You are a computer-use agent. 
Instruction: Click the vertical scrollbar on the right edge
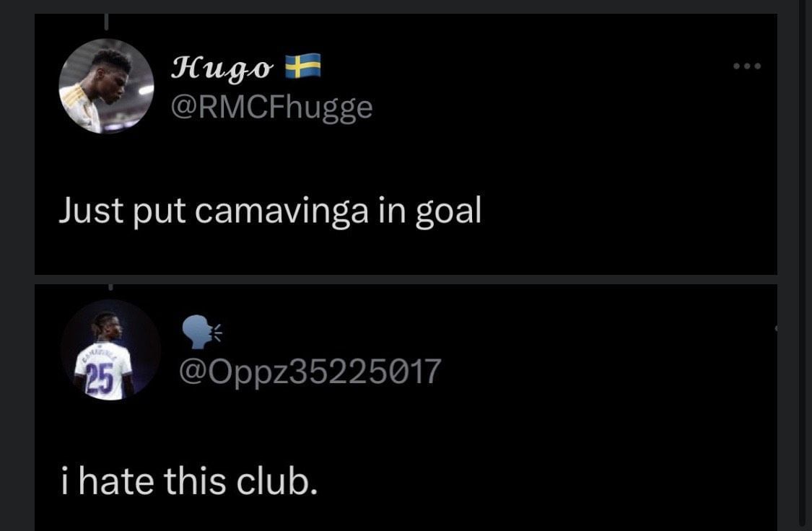pos(803,260)
